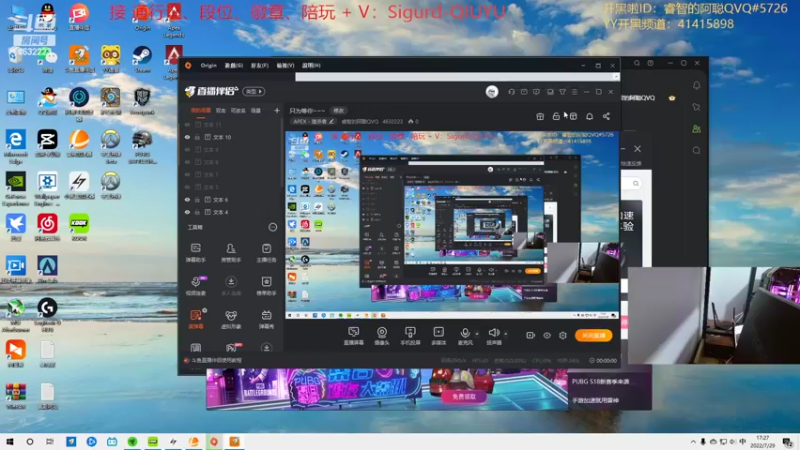This screenshot has width=800, height=450.
Task: Open the 虚拟形象 tool
Action: coord(231,319)
